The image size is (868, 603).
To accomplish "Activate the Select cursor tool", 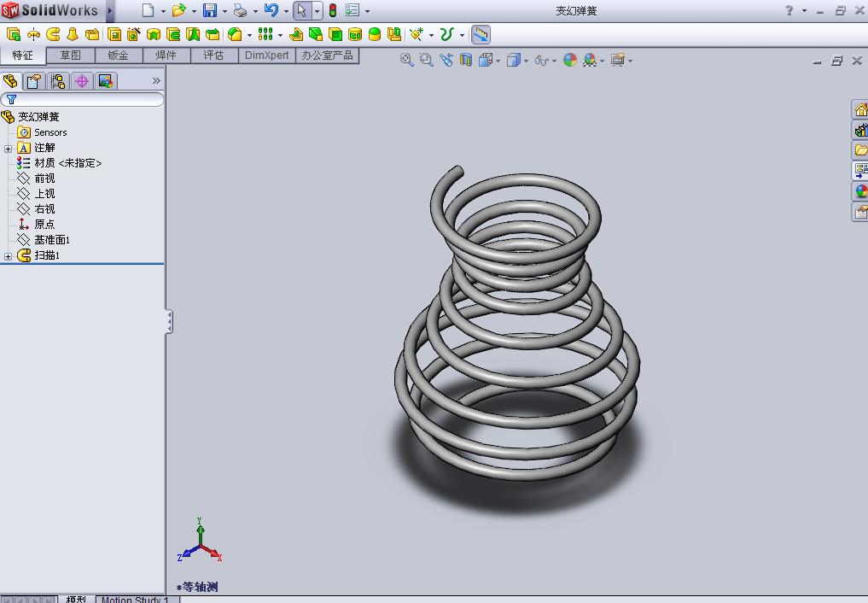I will tap(301, 10).
